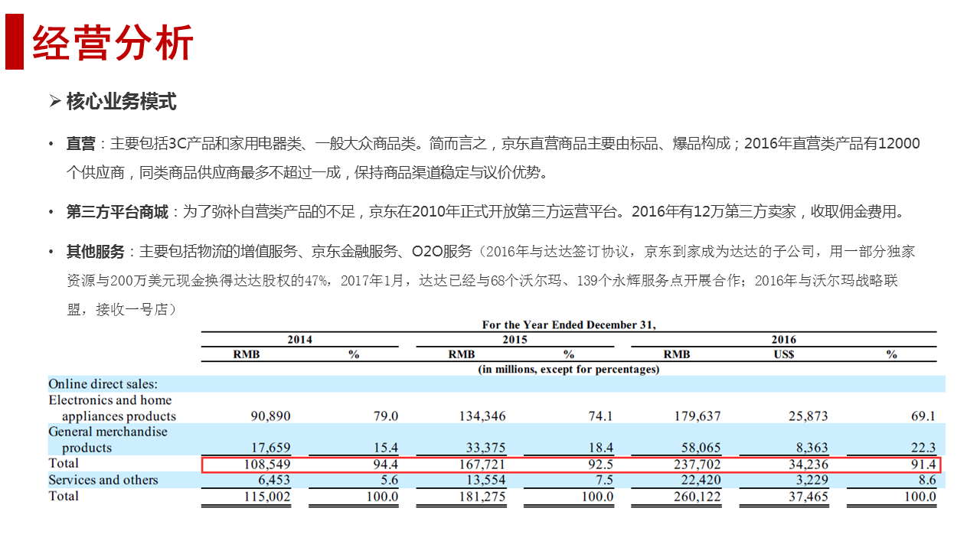The image size is (980, 551).
Task: Select the cell value 90,890
Action: point(270,416)
